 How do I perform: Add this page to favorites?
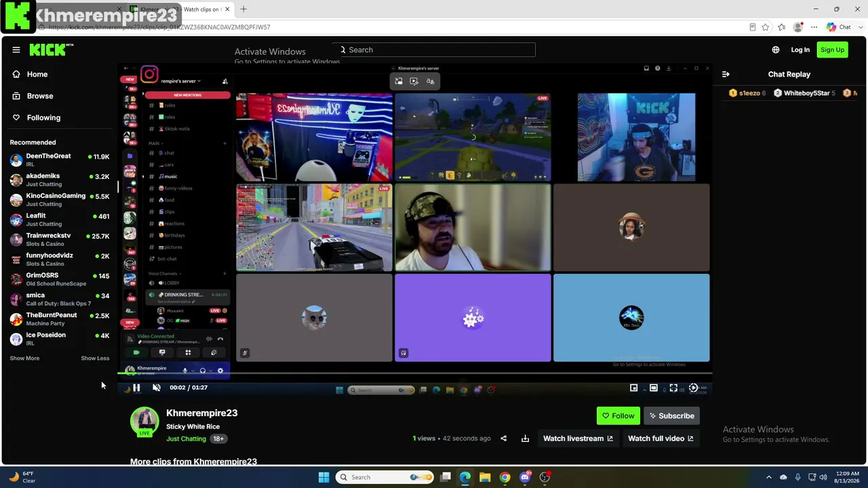point(766,27)
